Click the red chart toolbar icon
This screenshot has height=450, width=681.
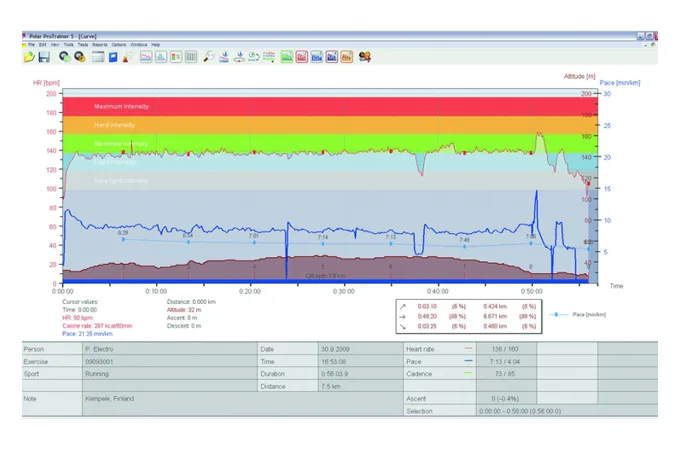[x=302, y=57]
